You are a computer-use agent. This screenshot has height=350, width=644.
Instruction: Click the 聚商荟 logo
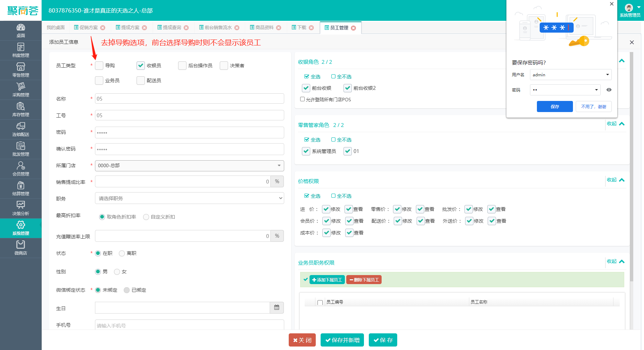click(x=23, y=11)
